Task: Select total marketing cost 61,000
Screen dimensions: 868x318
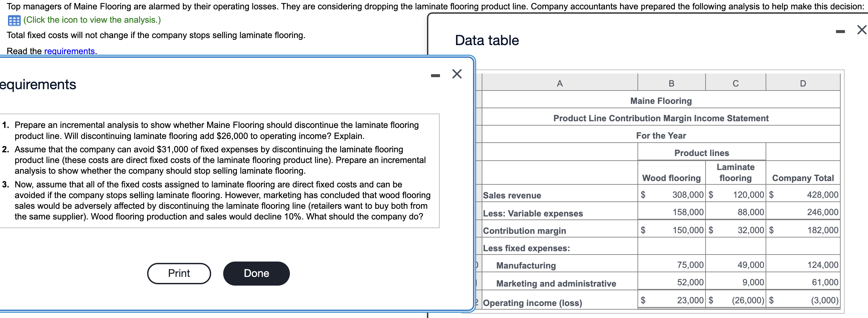Action: 825,282
